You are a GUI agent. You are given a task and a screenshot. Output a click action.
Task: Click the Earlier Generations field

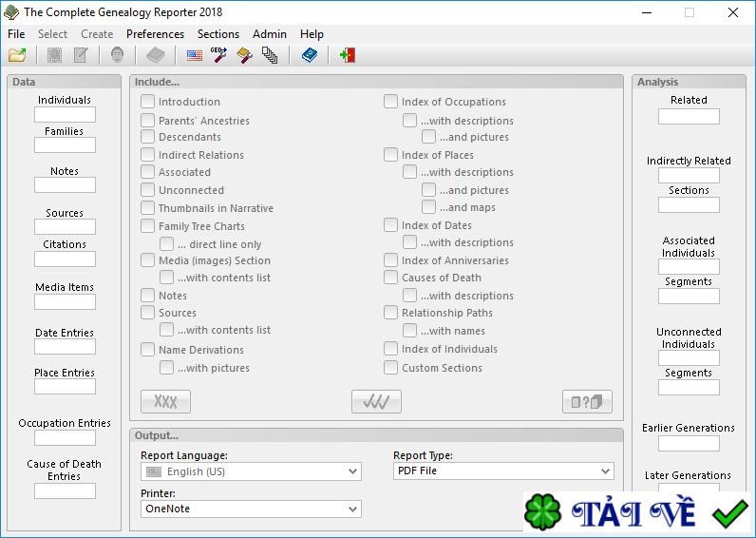[x=689, y=443]
